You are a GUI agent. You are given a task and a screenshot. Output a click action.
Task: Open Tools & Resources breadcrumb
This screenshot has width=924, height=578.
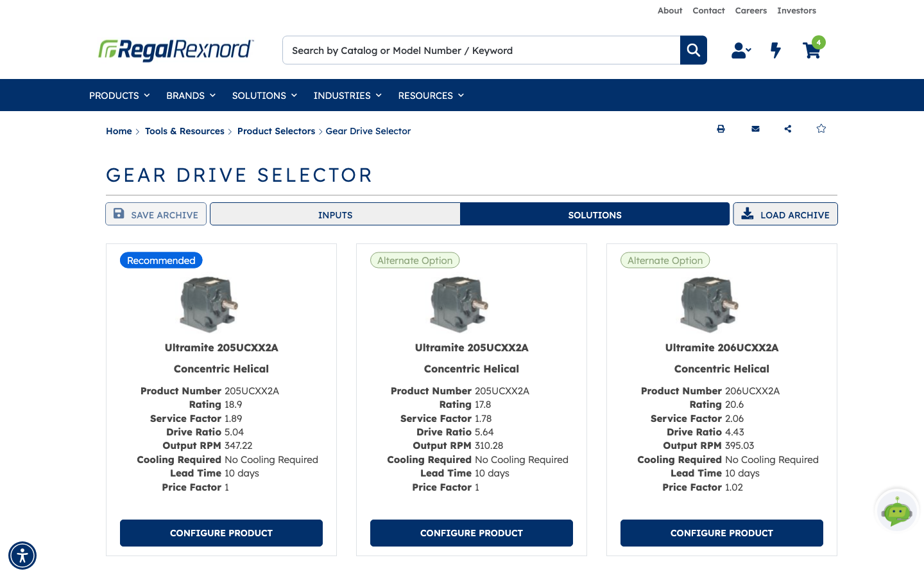click(x=185, y=131)
